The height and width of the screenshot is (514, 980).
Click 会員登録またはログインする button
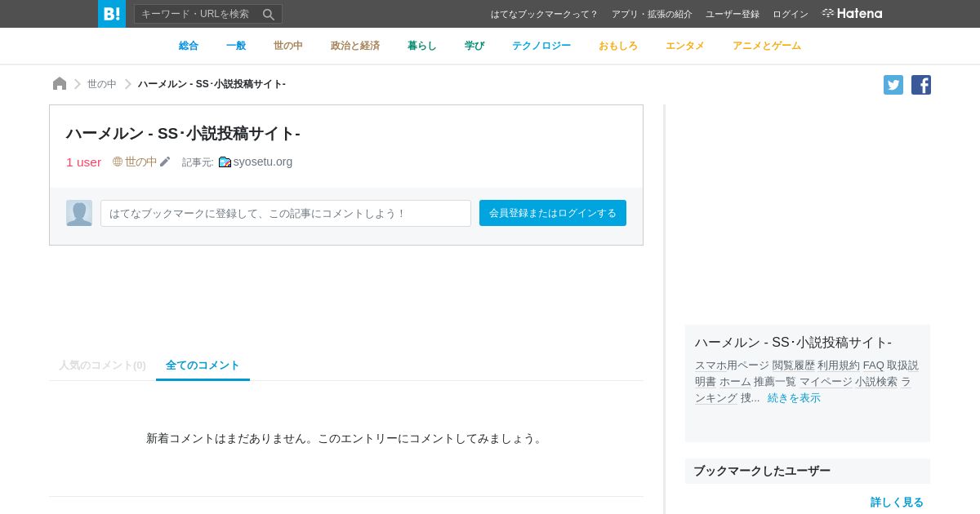point(553,213)
